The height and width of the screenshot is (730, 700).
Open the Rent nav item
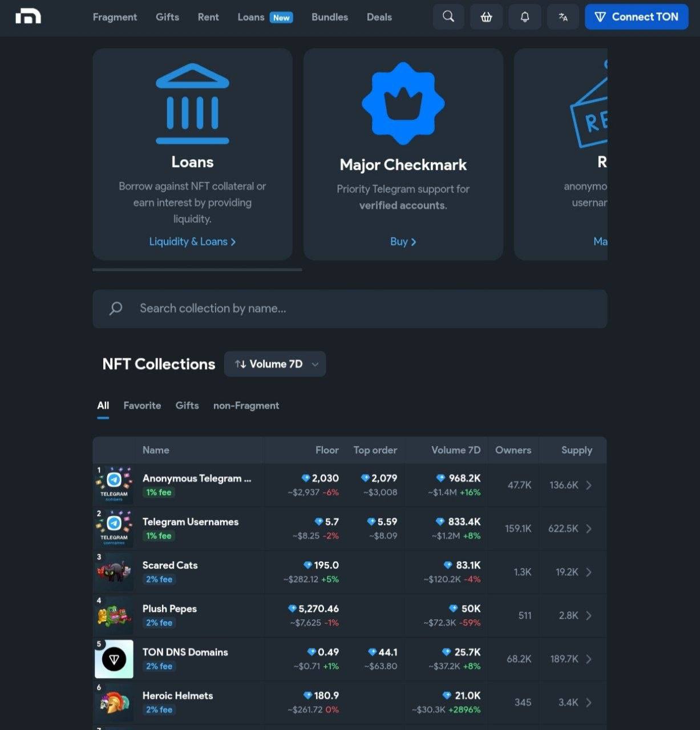tap(208, 17)
